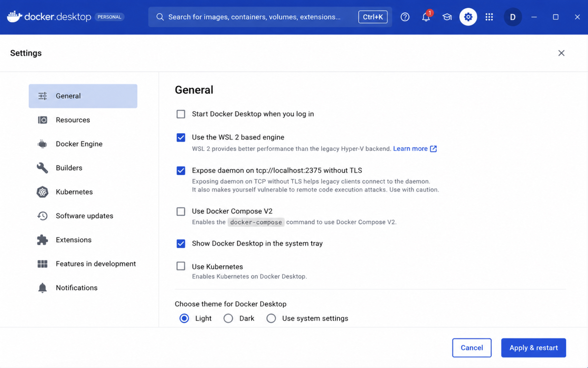Click the Kubernetes wheel icon
The image size is (588, 368).
pyautogui.click(x=42, y=192)
